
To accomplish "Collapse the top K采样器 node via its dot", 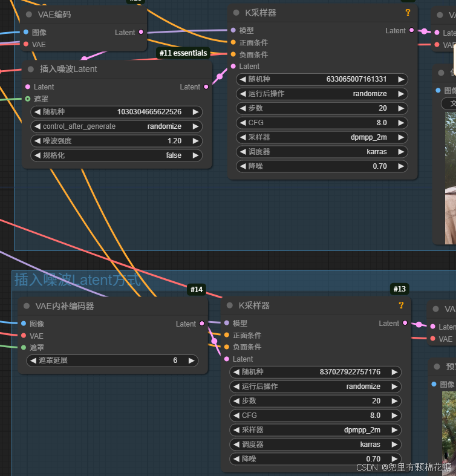I will [x=236, y=13].
